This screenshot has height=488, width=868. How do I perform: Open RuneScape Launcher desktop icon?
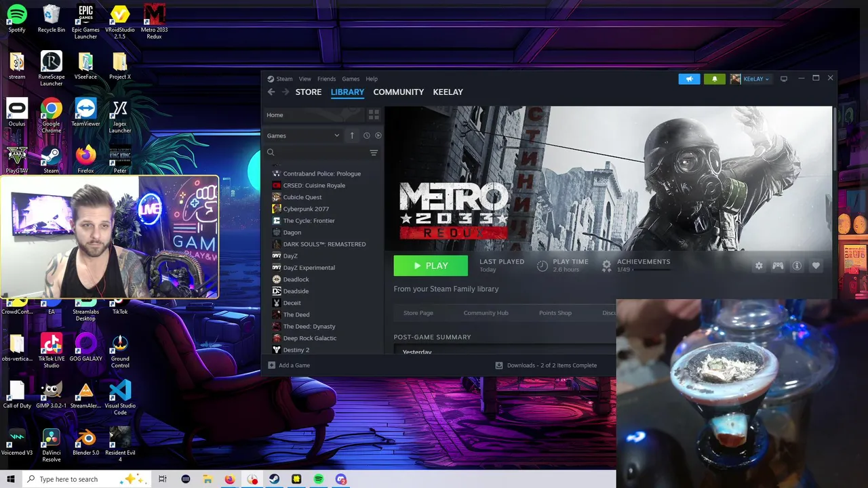51,68
